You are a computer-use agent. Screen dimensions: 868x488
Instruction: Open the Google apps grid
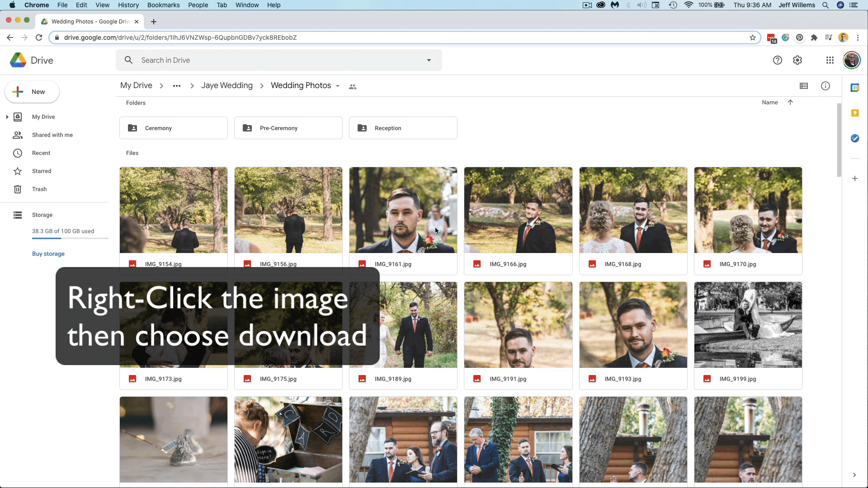click(830, 60)
